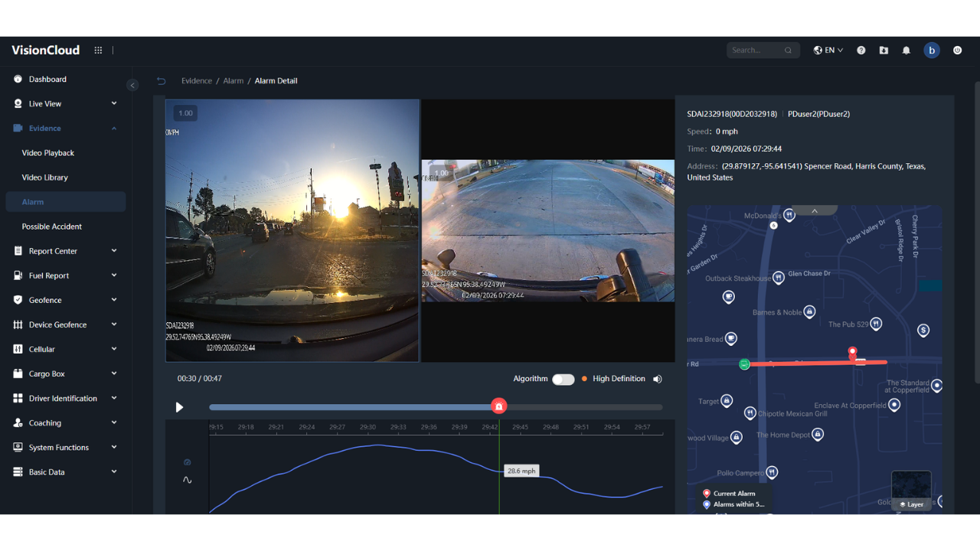This screenshot has width=980, height=551.
Task: Open the download folder icon in header
Action: (x=884, y=51)
